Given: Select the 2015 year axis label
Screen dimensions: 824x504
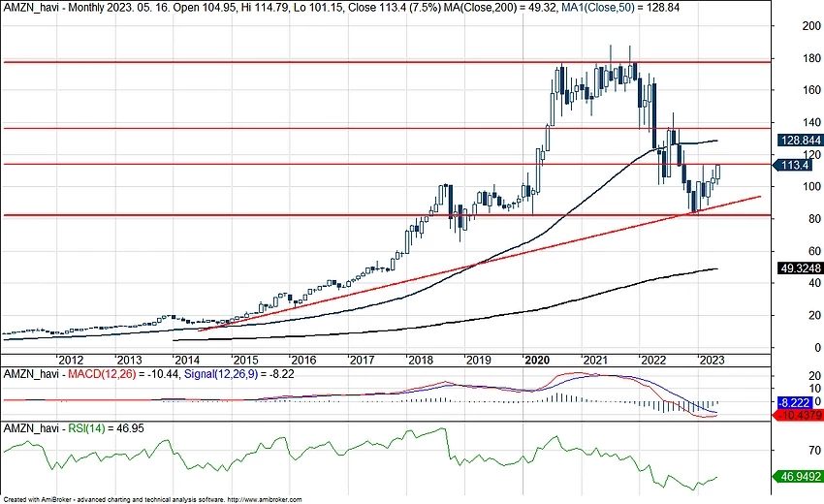Looking at the screenshot, I should (245, 360).
